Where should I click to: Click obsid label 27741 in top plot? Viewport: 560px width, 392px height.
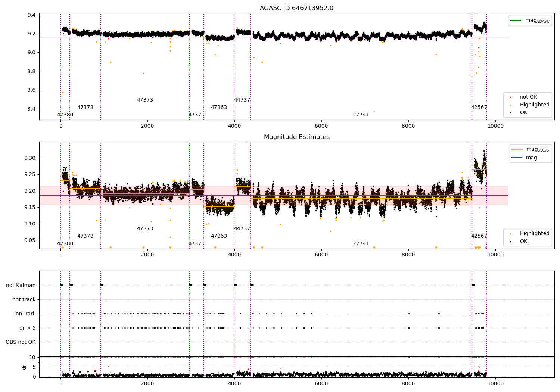(361, 115)
